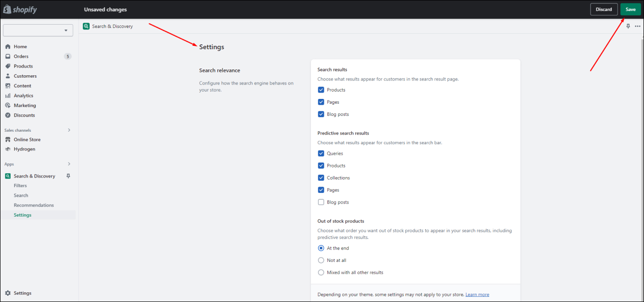Click the Discard button

point(604,9)
